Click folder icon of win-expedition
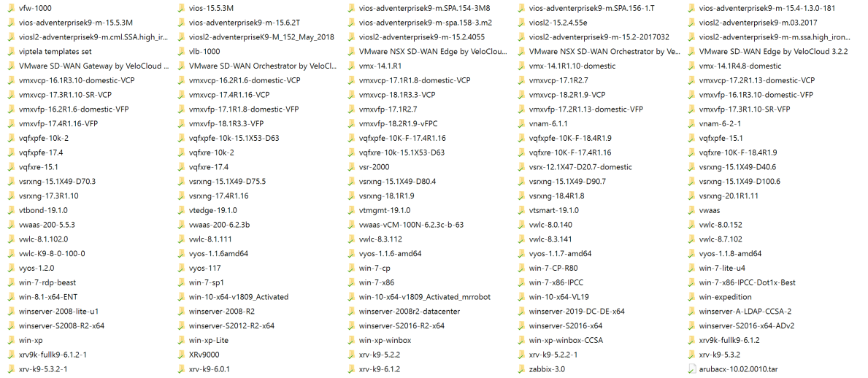Screen dimensions: 868x378 [x=693, y=297]
